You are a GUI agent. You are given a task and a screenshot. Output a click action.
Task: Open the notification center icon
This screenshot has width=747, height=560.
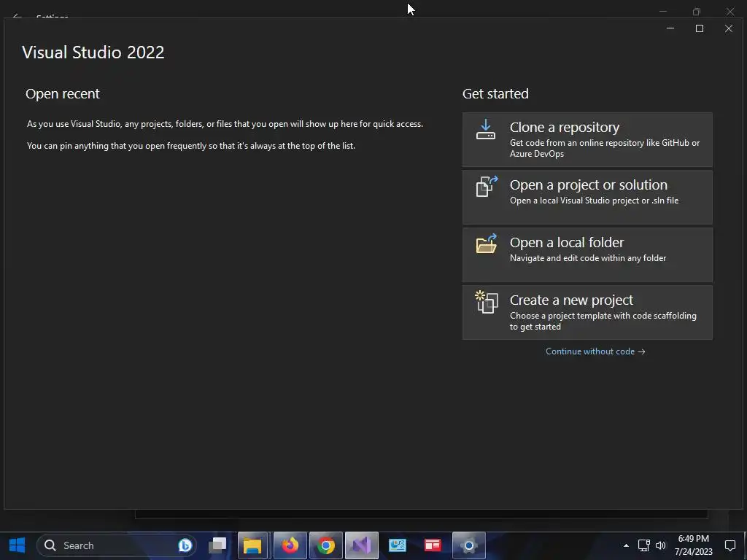729,545
